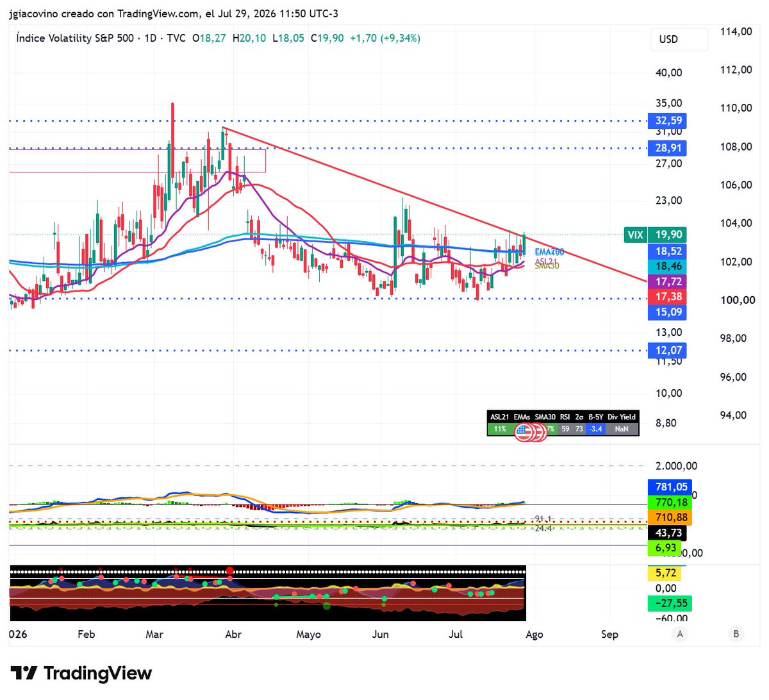Click the ASL21 table header
Image resolution: width=769 pixels, height=700 pixels.
499,417
